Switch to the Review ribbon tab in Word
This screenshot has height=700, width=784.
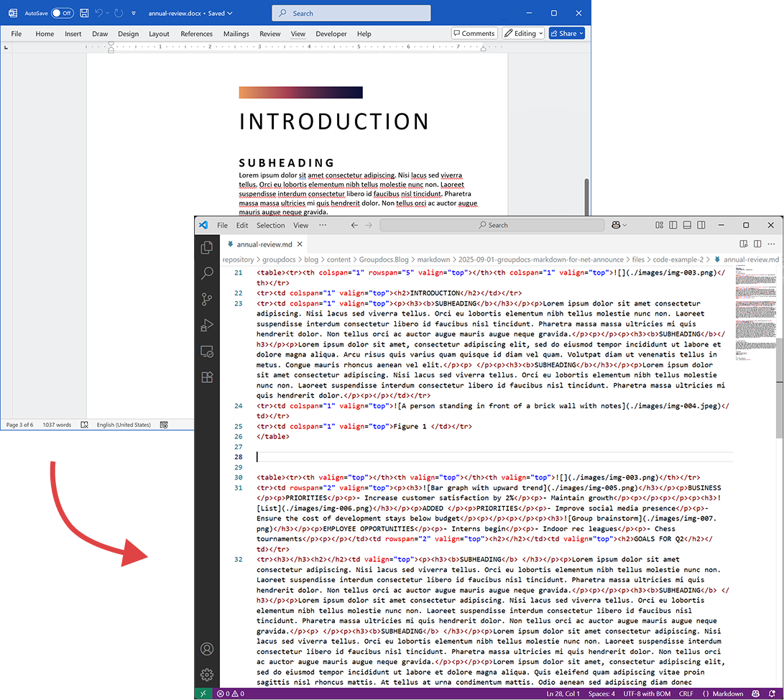click(269, 33)
